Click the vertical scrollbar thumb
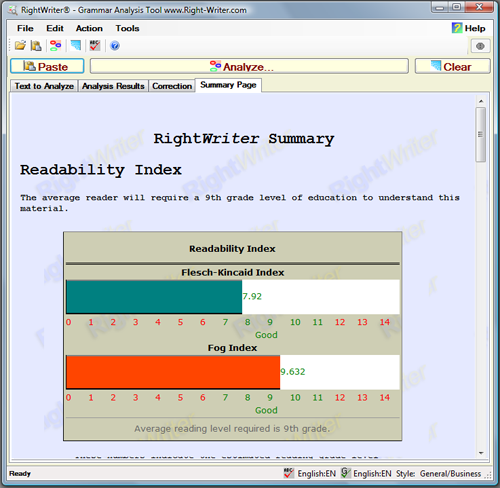500x488 pixels. [x=481, y=134]
